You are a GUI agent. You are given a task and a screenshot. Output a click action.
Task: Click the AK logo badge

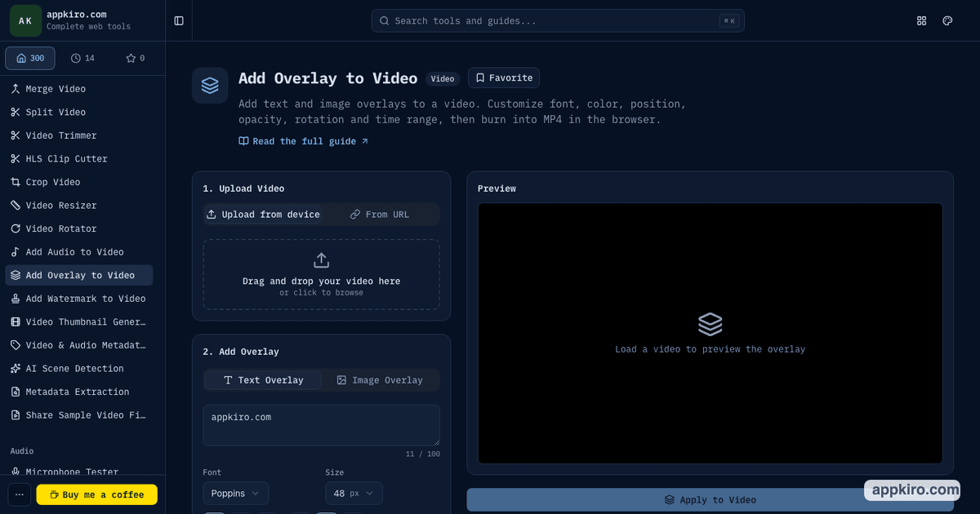click(25, 20)
